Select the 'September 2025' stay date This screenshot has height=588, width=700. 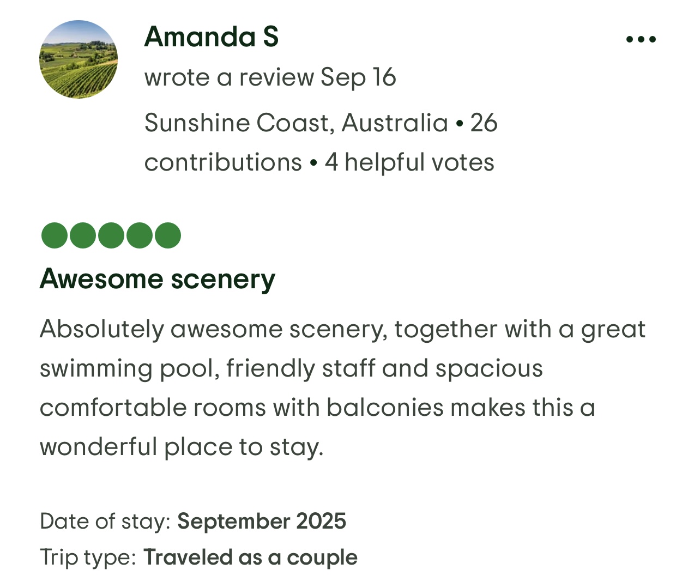(x=262, y=522)
